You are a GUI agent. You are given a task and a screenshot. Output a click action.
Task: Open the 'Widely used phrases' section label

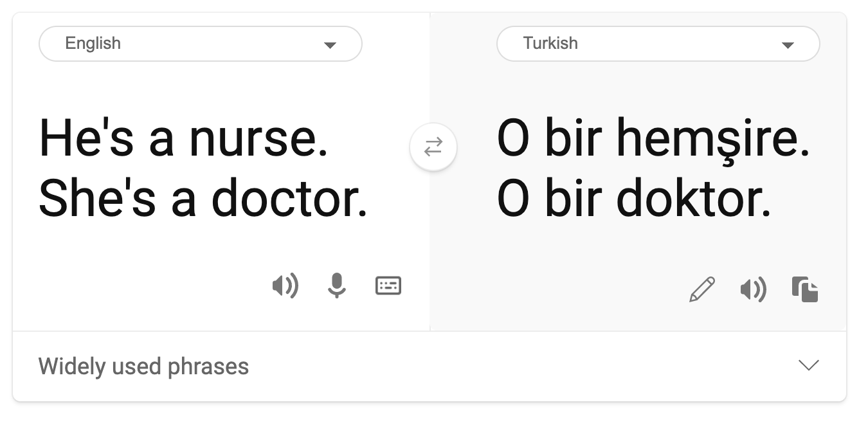(x=143, y=367)
